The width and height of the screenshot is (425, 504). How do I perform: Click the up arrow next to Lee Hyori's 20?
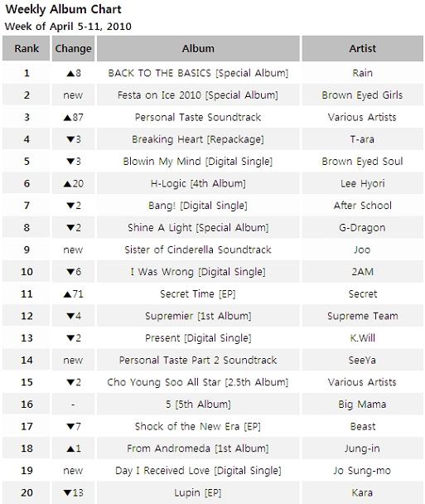click(x=67, y=184)
